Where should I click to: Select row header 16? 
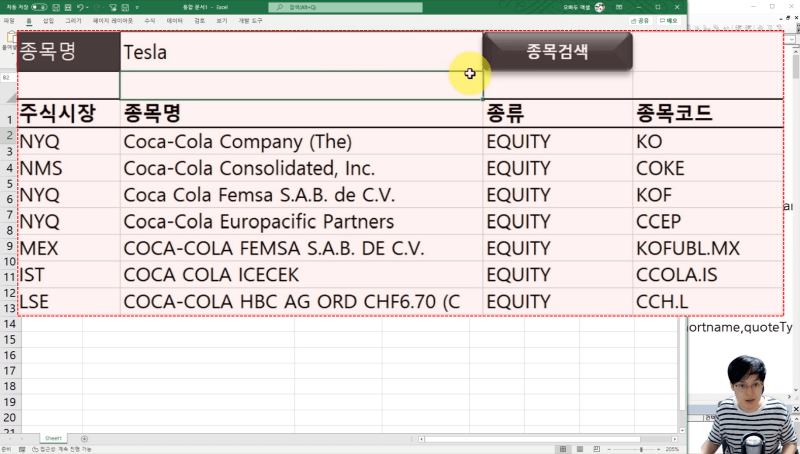tap(10, 355)
